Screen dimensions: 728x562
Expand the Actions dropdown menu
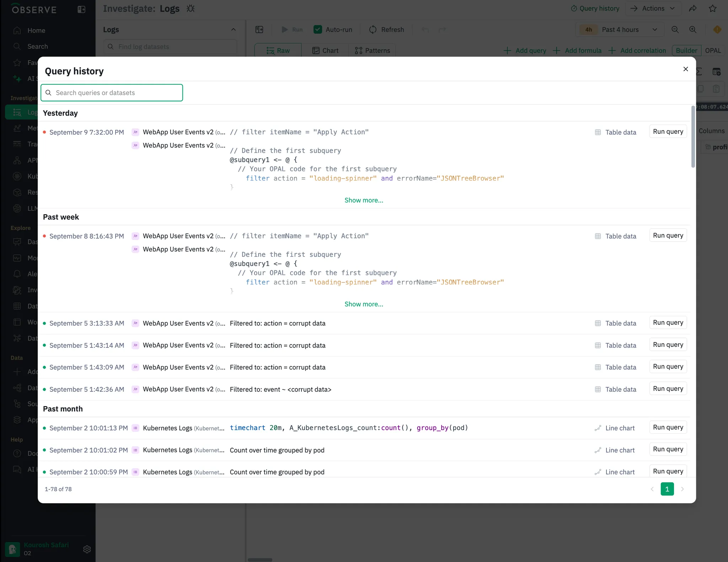tap(653, 9)
